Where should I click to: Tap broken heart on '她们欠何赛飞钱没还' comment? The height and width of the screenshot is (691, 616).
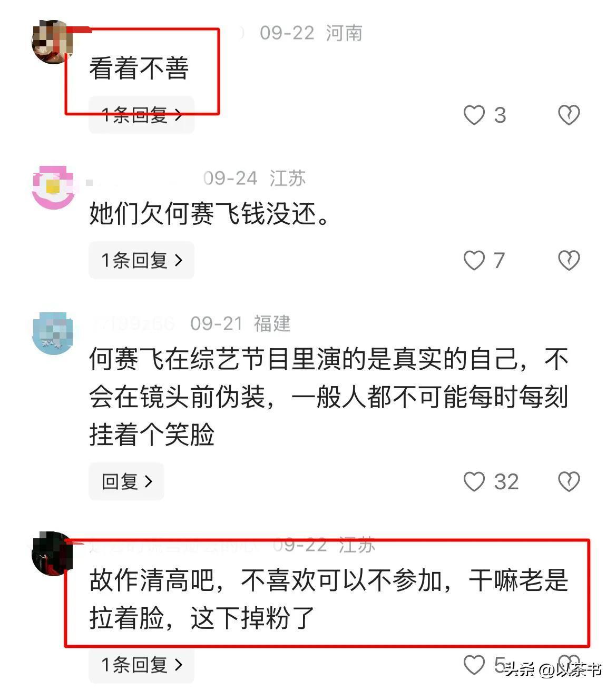pyautogui.click(x=569, y=260)
